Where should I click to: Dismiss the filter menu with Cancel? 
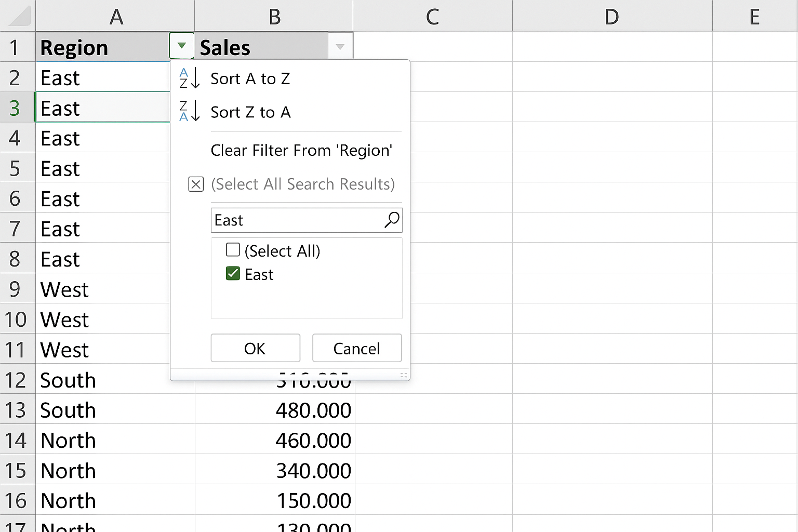point(356,348)
